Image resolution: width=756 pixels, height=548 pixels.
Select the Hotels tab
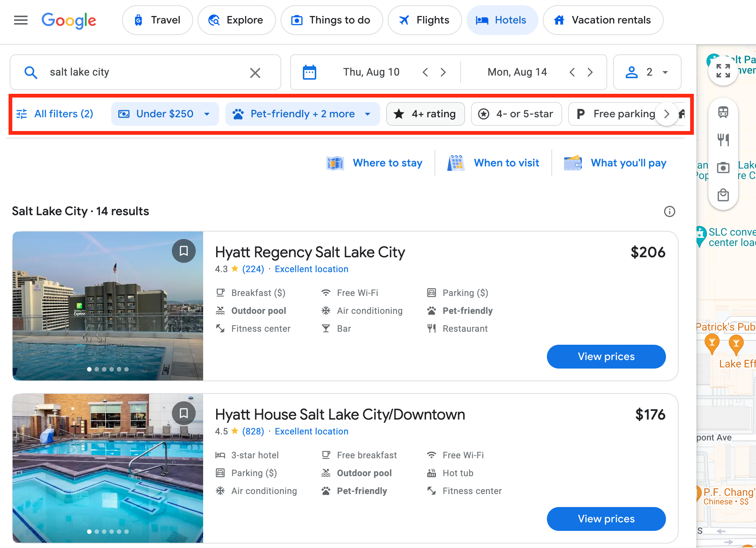502,20
